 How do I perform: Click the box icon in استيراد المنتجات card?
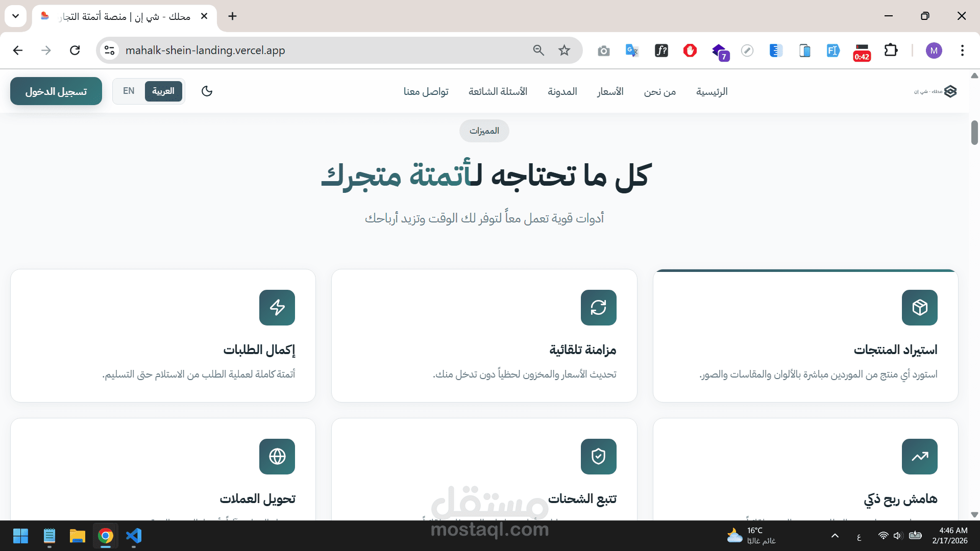coord(919,308)
